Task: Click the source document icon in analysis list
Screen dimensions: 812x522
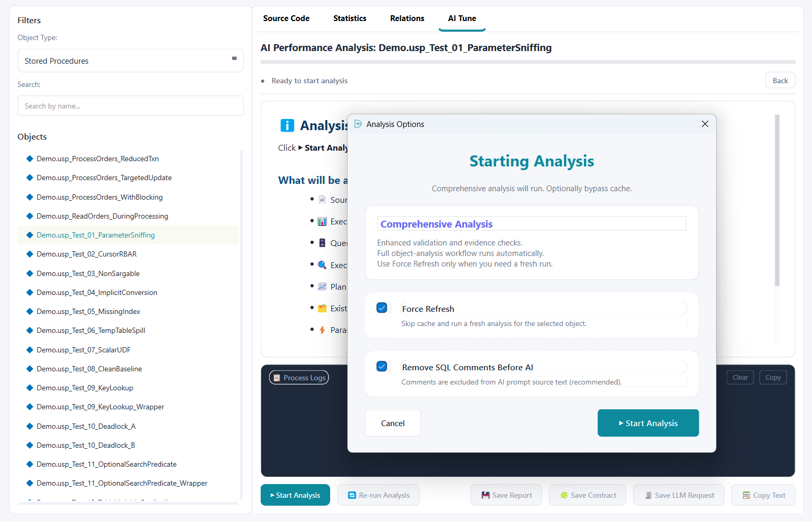Action: (322, 200)
